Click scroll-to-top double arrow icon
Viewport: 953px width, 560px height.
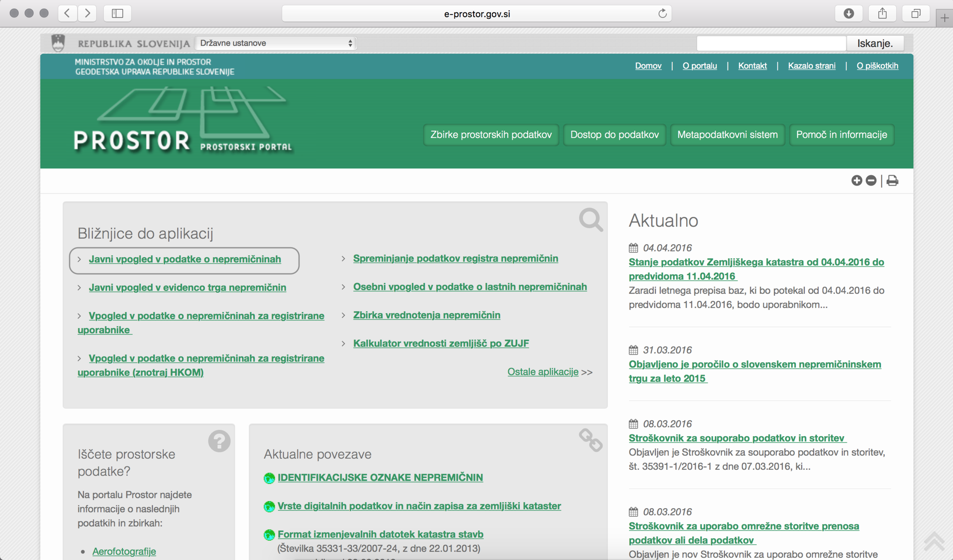[934, 541]
